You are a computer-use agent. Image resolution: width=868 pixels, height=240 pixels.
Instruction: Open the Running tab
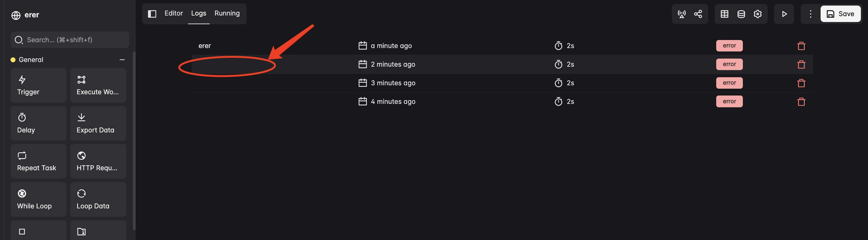click(227, 13)
